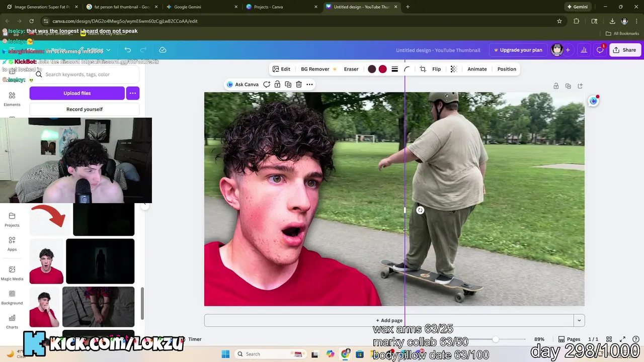Viewport: 644px width, 362px height.
Task: Select the dark silhouette figure thumbnail
Action: point(100,261)
